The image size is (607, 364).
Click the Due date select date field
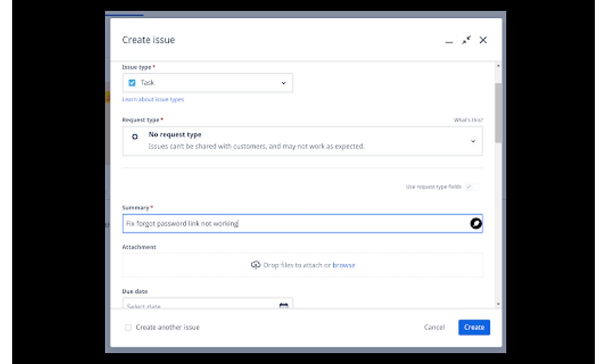(x=208, y=304)
